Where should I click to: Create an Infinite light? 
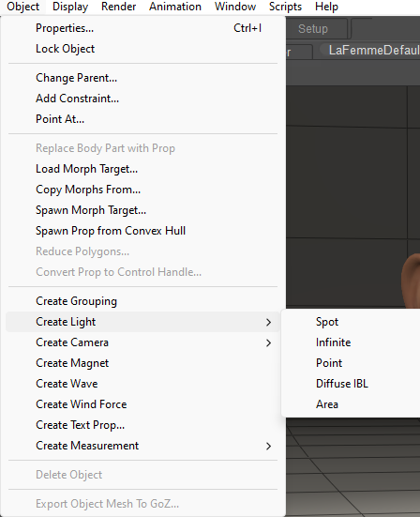pyautogui.click(x=352, y=342)
